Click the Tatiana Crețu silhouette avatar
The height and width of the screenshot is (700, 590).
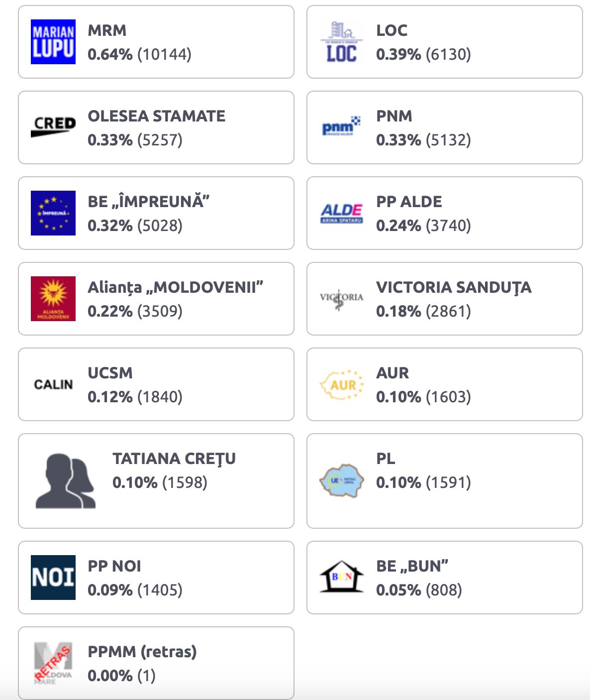66,481
